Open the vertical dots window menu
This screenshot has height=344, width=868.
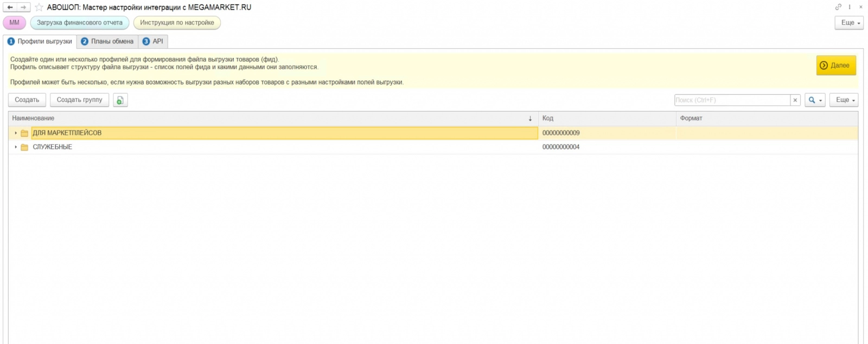tap(850, 7)
